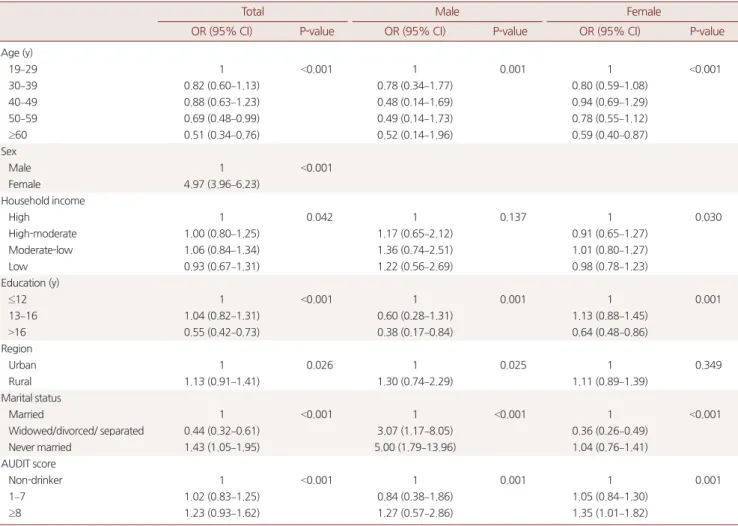Click the '30–39' row label
The height and width of the screenshot is (526, 738).
23,86
